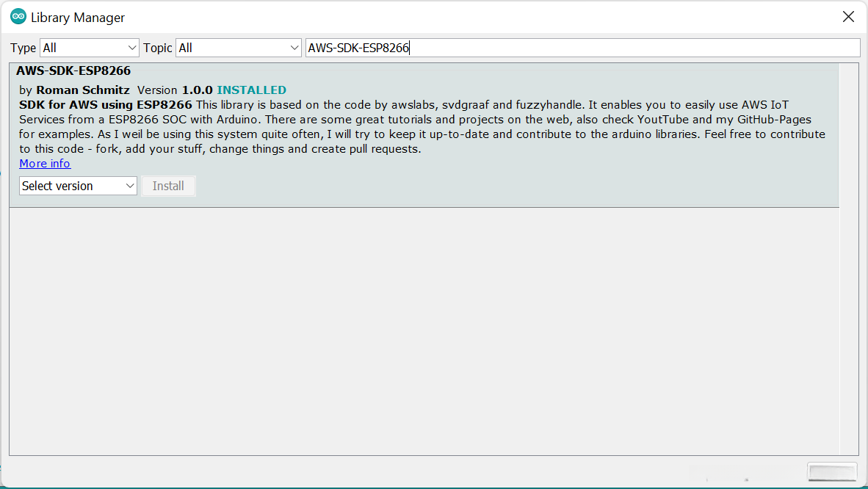Select the AWS-SDK-ESP8266 library title
The width and height of the screenshot is (868, 489).
[73, 71]
